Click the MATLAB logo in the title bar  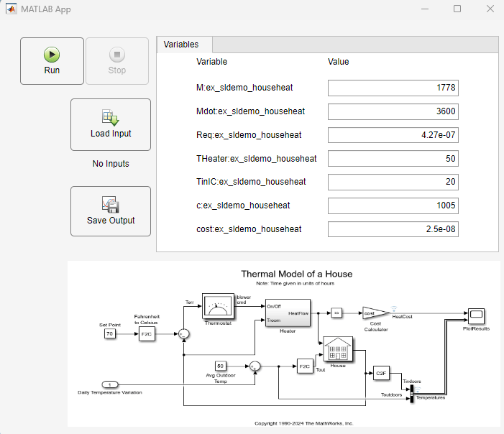(x=12, y=9)
